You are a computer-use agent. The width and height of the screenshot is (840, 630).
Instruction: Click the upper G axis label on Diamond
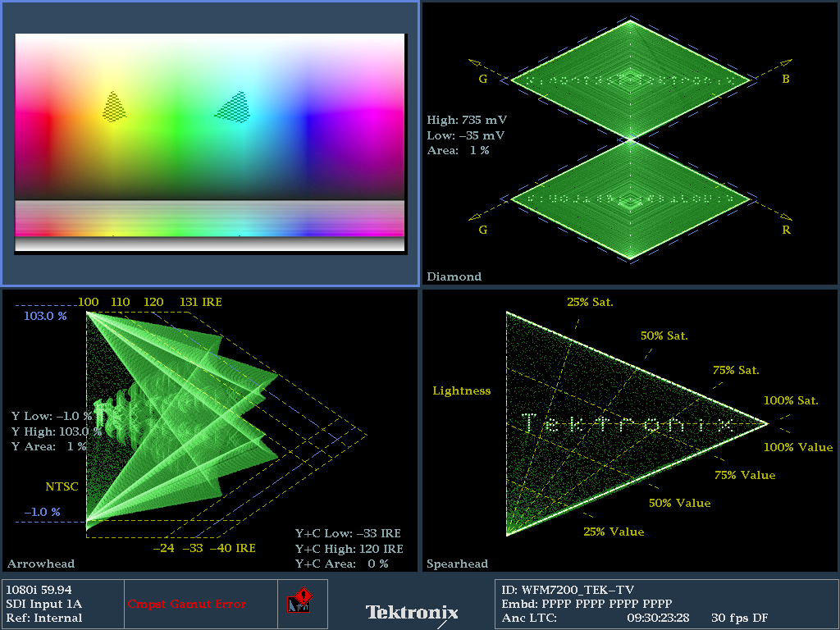coord(482,79)
